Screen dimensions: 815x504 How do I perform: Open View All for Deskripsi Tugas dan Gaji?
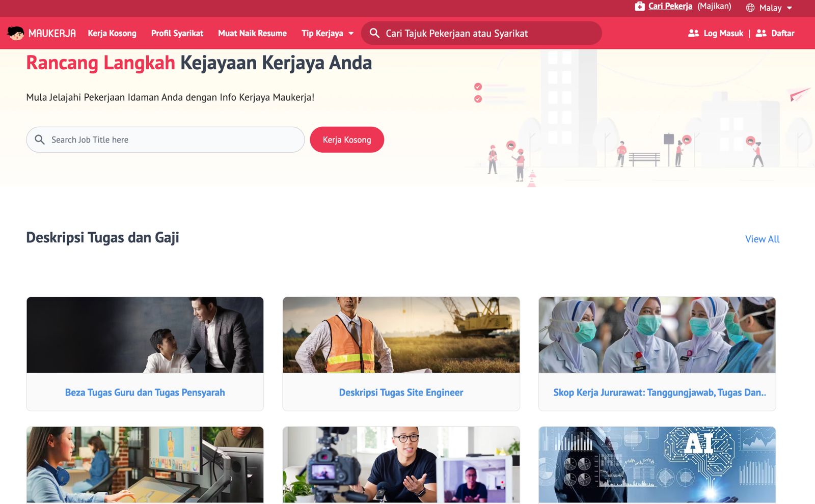pos(762,238)
